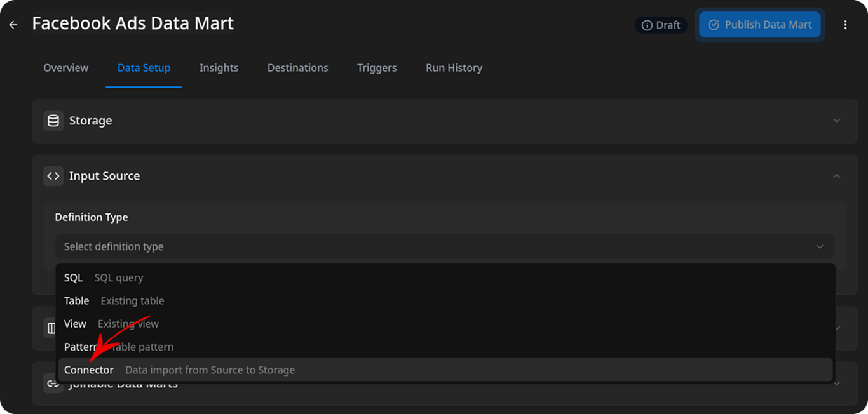The height and width of the screenshot is (414, 868).
Task: Click the Input Source section heading
Action: [104, 176]
